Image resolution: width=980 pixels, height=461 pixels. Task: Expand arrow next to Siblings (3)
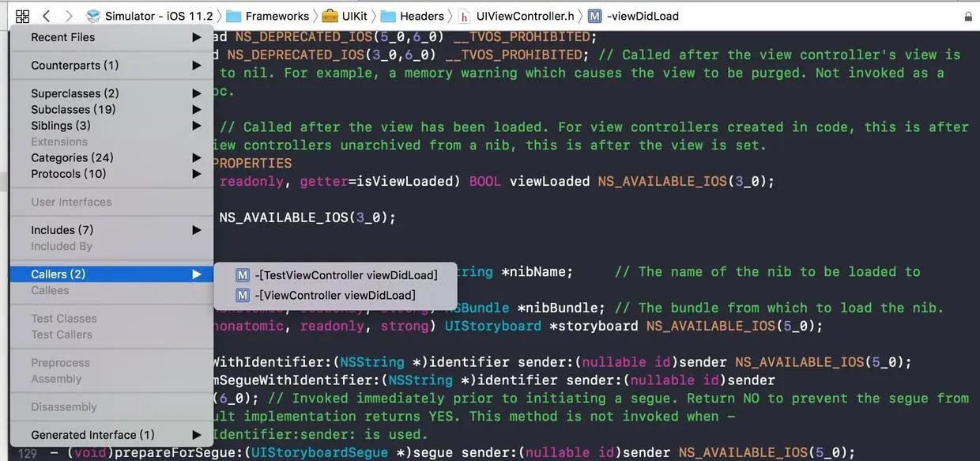pyautogui.click(x=197, y=126)
